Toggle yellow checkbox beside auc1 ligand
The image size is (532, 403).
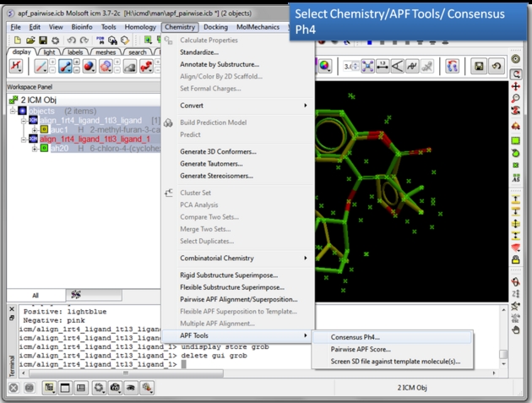(x=45, y=129)
